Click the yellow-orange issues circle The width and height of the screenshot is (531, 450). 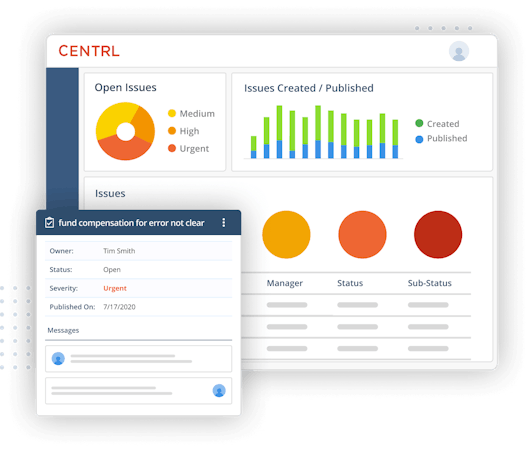[286, 234]
